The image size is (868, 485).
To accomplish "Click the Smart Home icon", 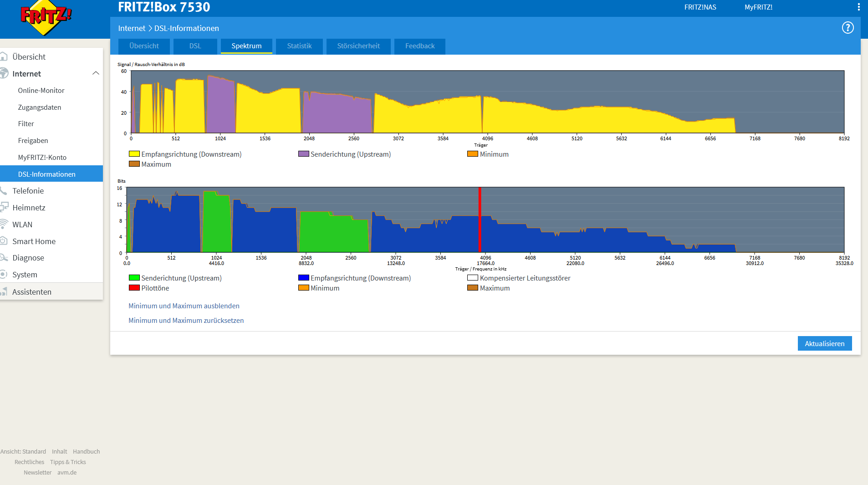I will [3, 241].
